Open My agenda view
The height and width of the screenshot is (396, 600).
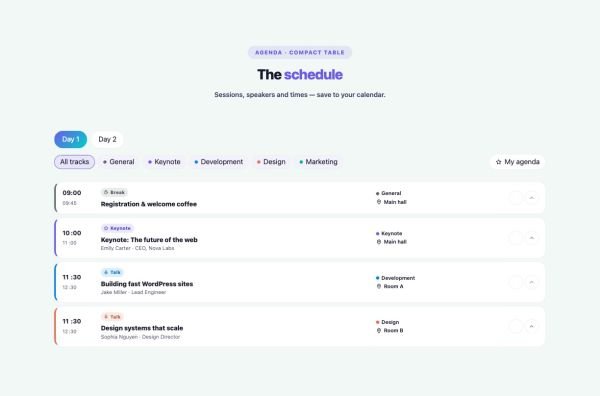coord(517,162)
